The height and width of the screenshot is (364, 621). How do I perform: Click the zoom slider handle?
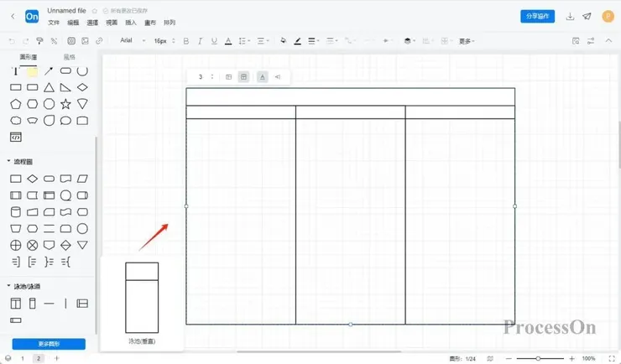tap(538, 358)
